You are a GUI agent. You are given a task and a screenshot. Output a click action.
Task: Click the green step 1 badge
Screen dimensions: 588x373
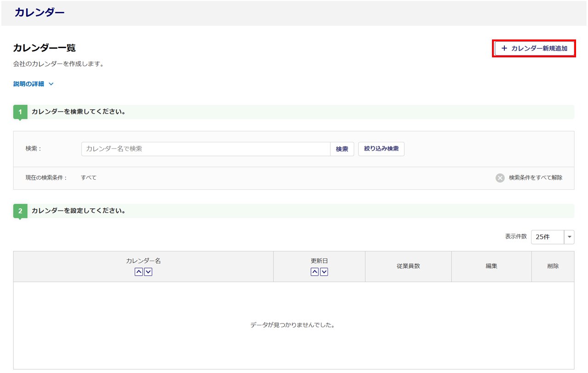(20, 112)
